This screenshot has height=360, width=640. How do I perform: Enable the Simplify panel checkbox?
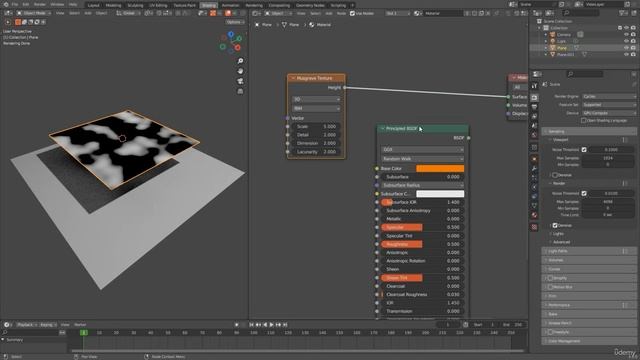[550, 278]
